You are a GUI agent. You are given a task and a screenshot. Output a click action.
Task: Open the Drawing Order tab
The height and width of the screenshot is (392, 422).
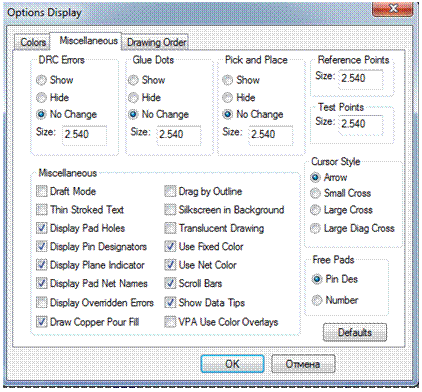156,42
